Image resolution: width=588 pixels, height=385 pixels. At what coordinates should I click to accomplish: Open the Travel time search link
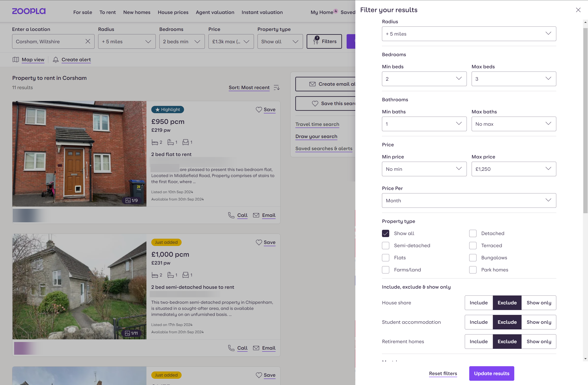(317, 124)
